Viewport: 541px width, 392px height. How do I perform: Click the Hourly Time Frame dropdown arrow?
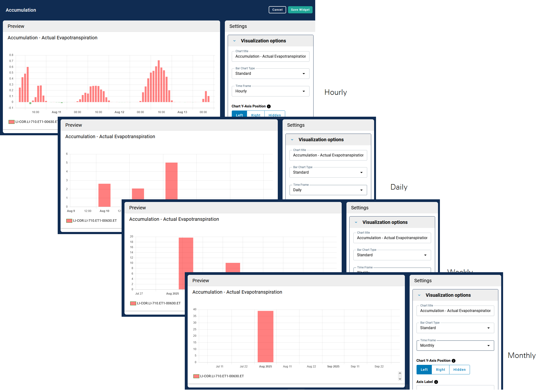(x=304, y=91)
